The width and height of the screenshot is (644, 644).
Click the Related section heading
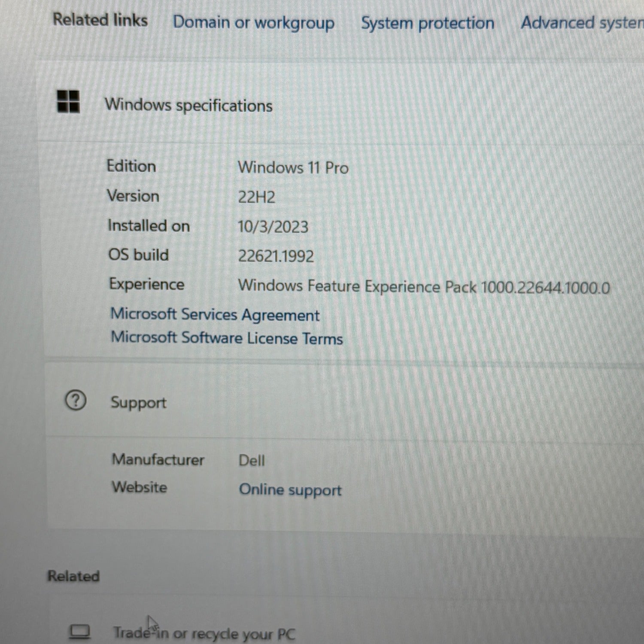(73, 576)
